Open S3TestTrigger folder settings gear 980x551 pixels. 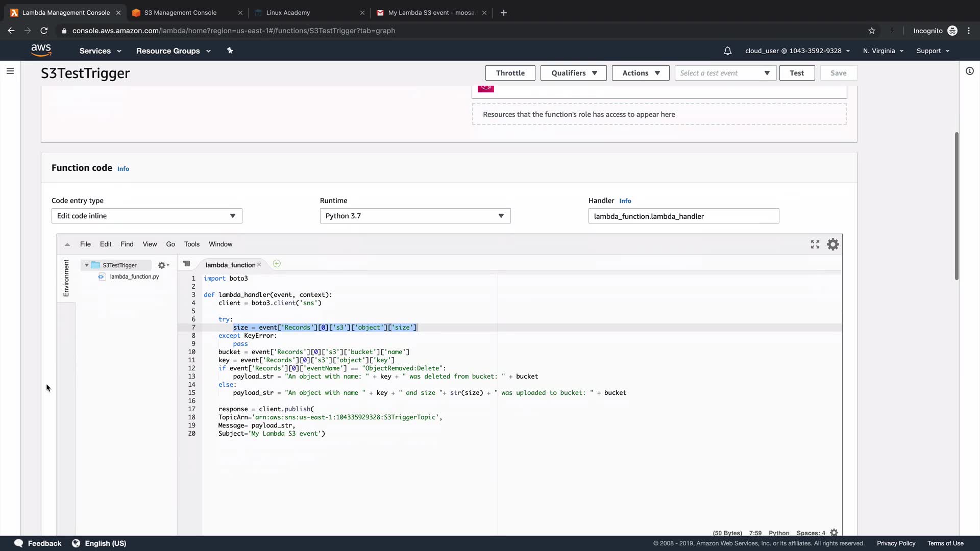coord(163,265)
